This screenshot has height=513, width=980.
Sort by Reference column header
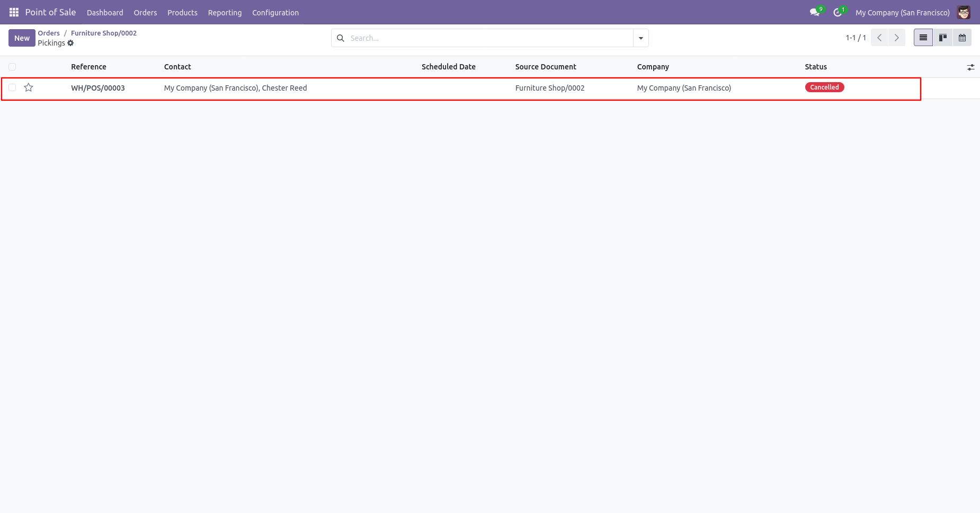(x=88, y=67)
